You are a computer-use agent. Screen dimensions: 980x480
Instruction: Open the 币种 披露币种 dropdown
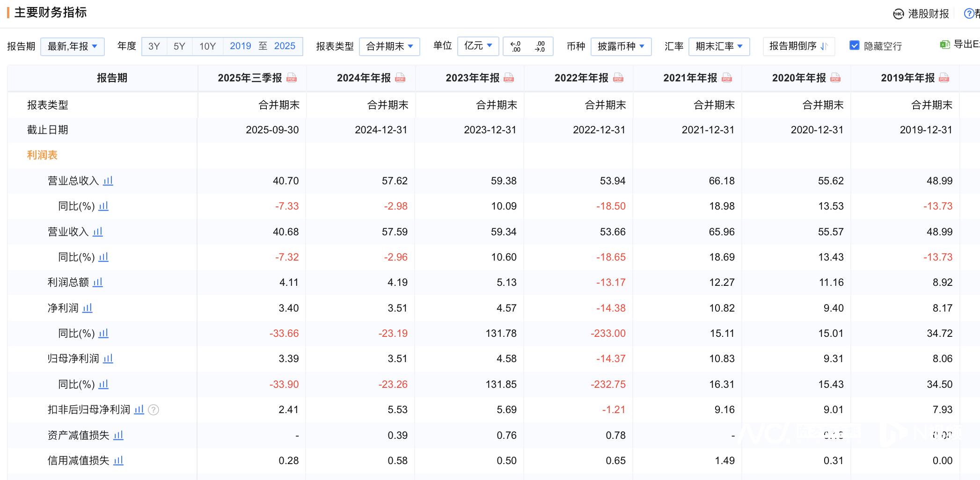click(621, 46)
